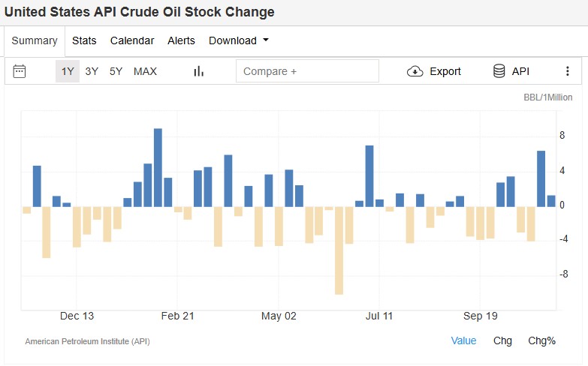The height and width of the screenshot is (366, 588).
Task: Click the Export cloud download icon
Action: click(x=415, y=71)
